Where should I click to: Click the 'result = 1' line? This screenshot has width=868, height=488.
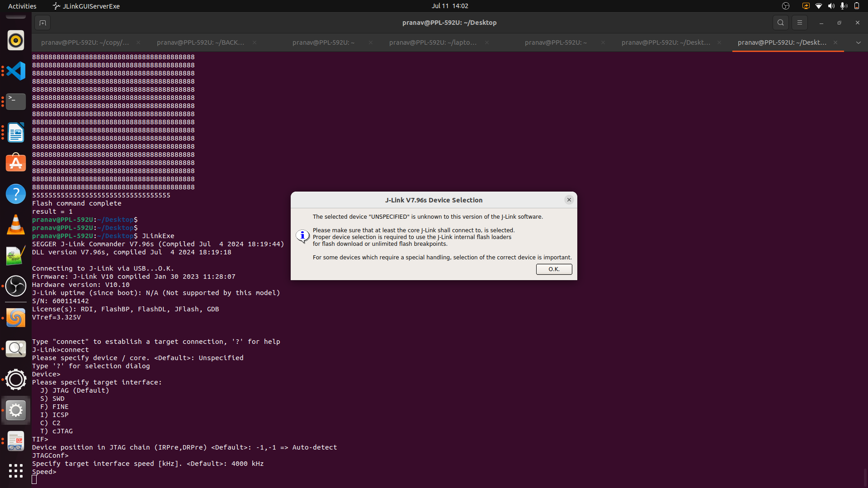point(52,211)
